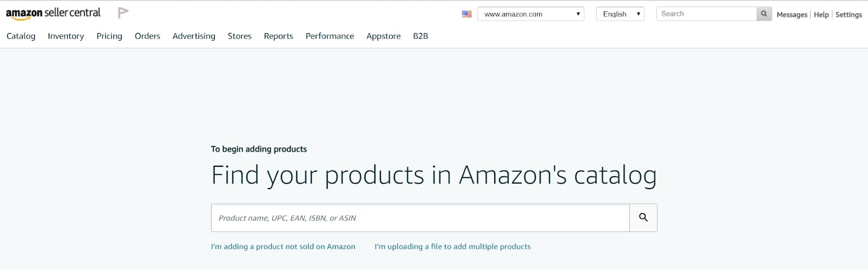Click the top search magnifier button
Screen dimensions: 868x270
click(764, 14)
